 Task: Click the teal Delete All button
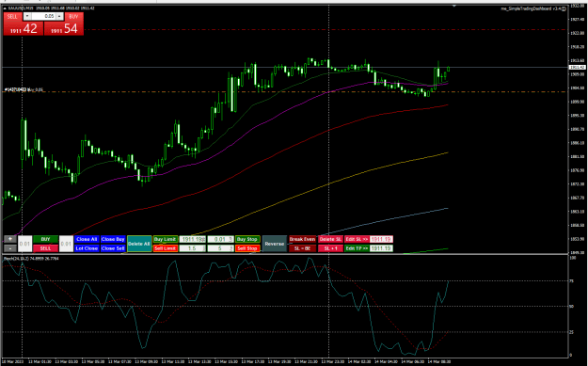click(139, 244)
